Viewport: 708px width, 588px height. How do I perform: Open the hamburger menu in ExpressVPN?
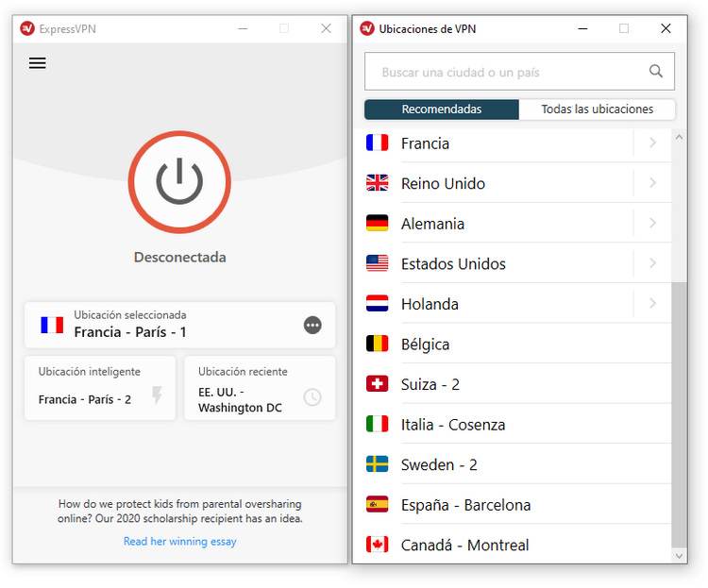[x=38, y=63]
